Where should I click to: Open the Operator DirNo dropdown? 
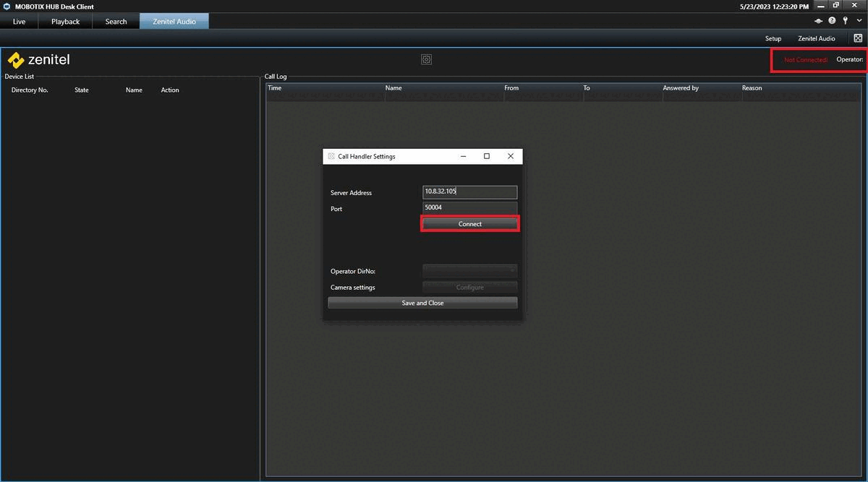pos(469,271)
